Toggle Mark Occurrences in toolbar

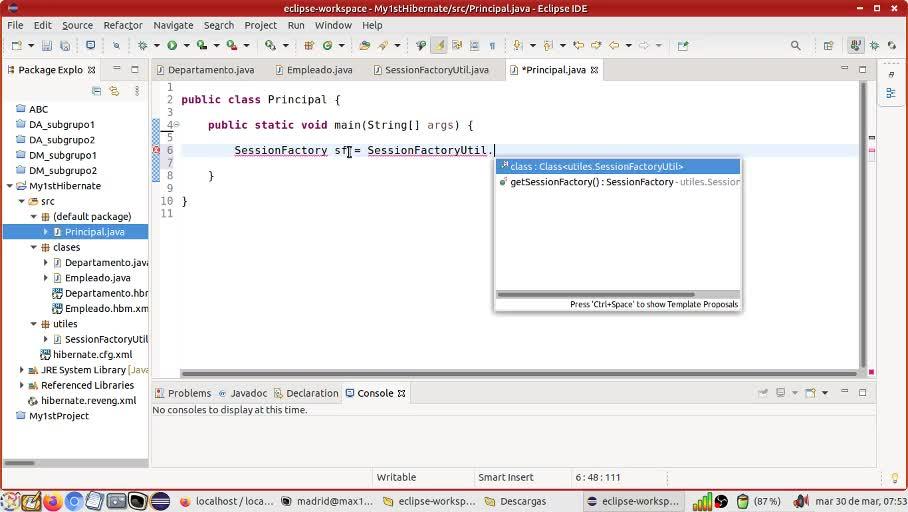point(439,45)
